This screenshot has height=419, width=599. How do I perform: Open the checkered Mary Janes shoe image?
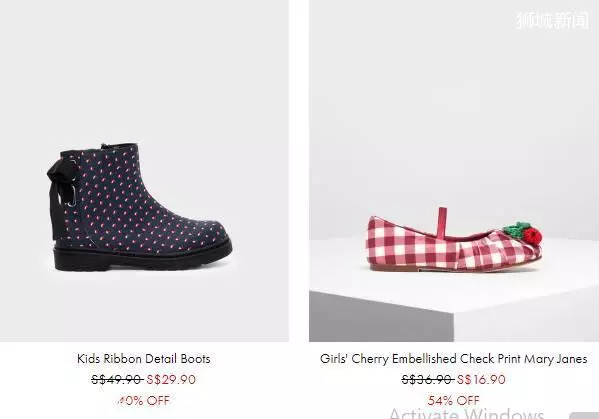coord(454,171)
